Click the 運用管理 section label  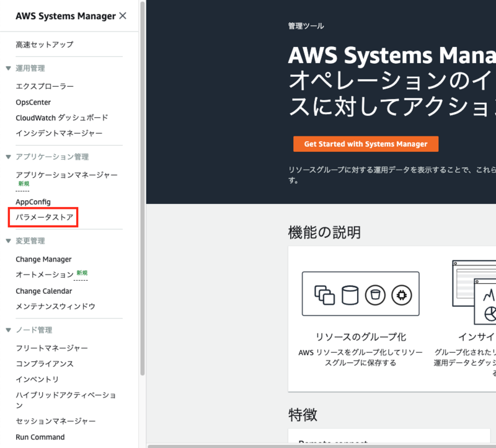pyautogui.click(x=30, y=68)
